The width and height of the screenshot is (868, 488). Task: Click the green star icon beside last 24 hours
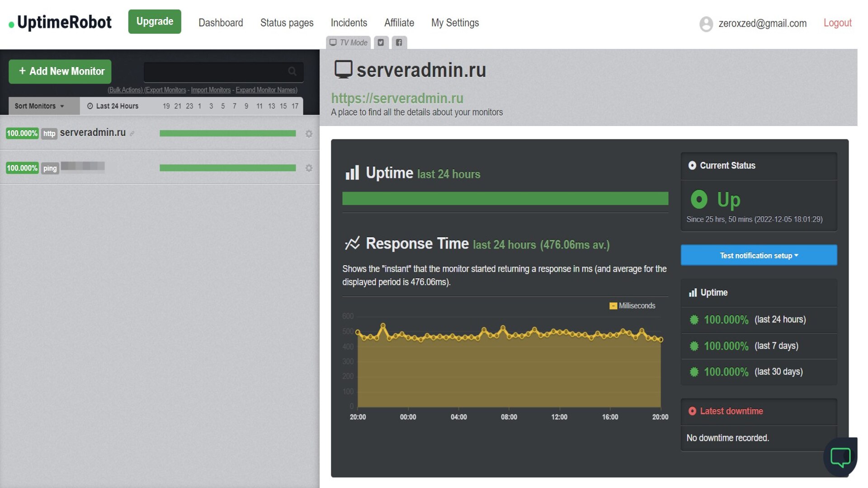694,320
